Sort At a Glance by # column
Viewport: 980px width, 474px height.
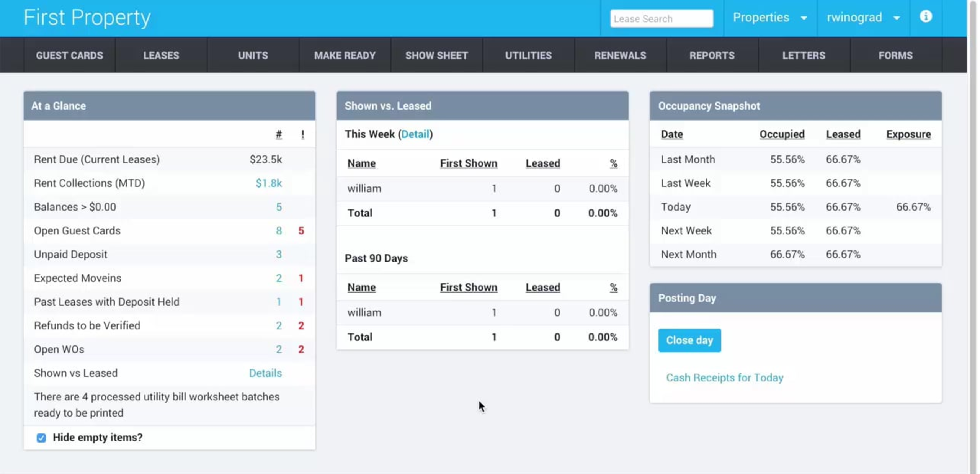pyautogui.click(x=279, y=134)
